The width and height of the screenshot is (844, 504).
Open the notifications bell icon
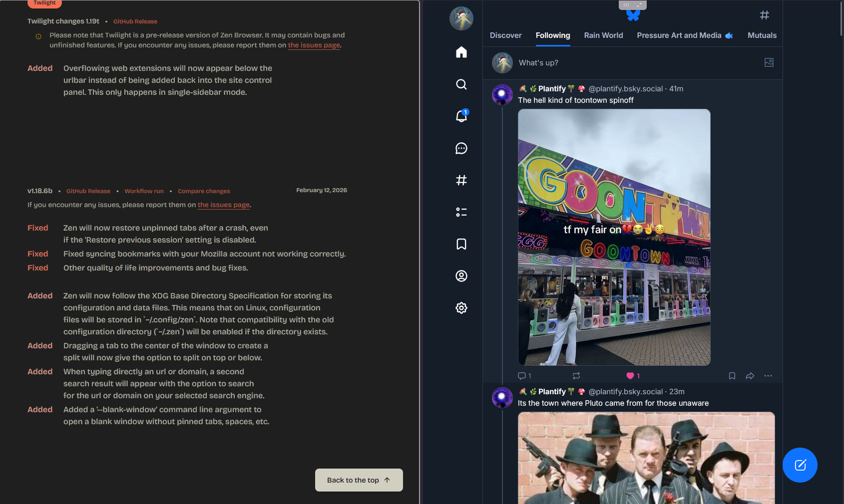461,116
